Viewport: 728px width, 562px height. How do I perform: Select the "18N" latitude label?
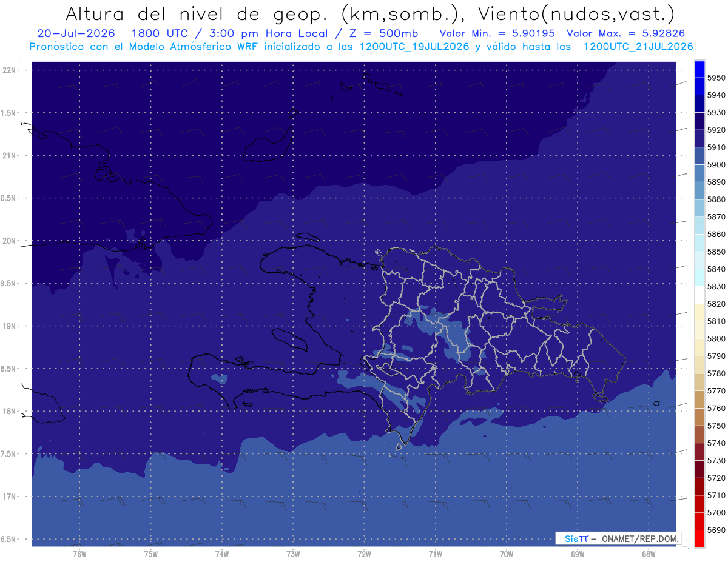[x=10, y=412]
